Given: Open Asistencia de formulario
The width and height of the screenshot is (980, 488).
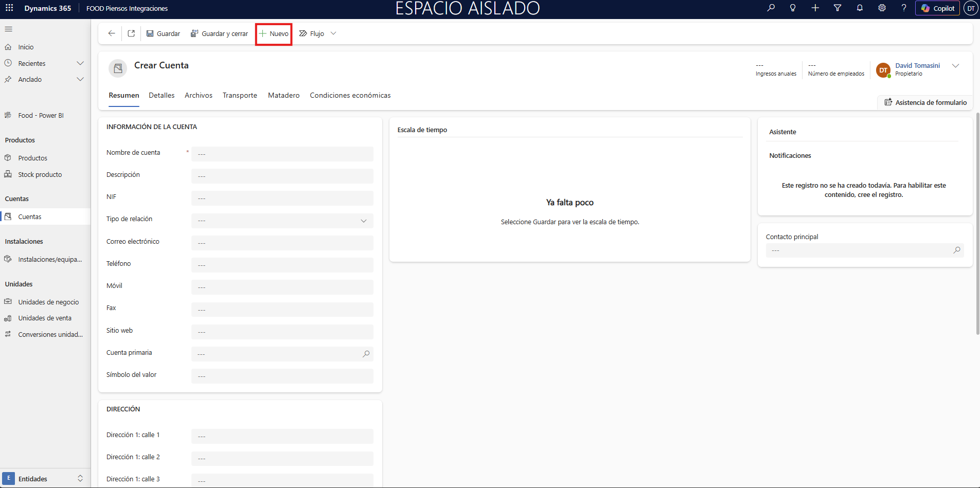Looking at the screenshot, I should 925,102.
